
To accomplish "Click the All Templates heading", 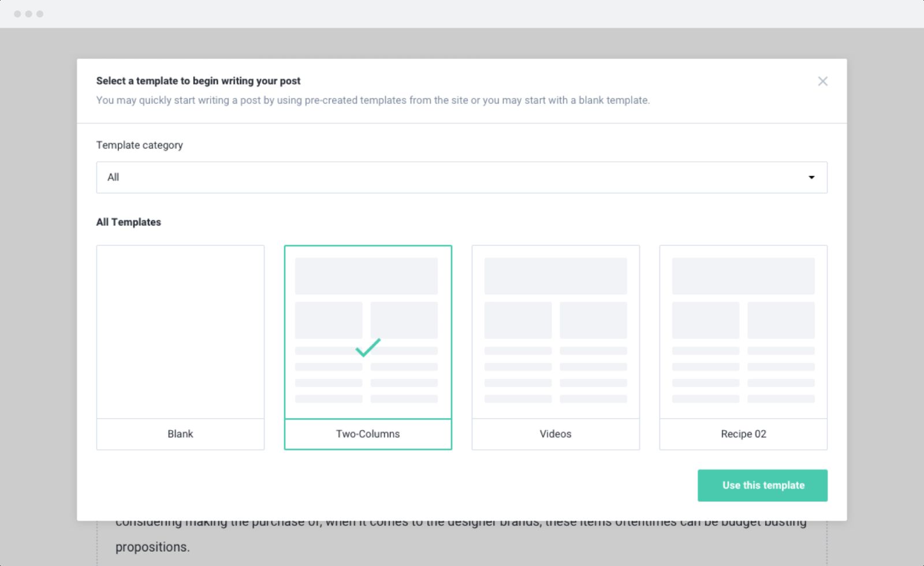I will pos(129,222).
